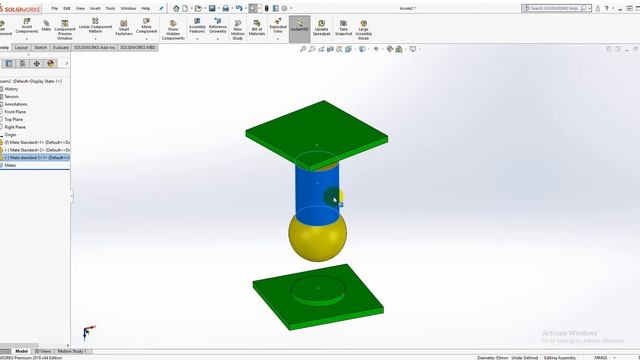Select Sensors in feature tree
Viewport: 640px width, 360px height.
click(x=11, y=97)
